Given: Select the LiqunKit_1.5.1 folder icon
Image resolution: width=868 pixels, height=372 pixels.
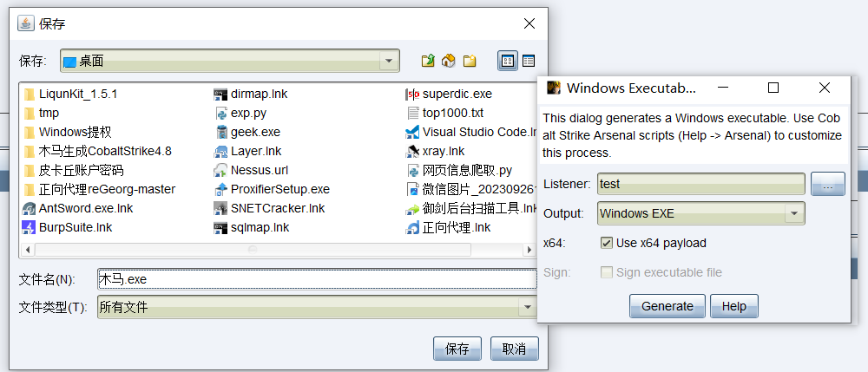Looking at the screenshot, I should (x=30, y=94).
